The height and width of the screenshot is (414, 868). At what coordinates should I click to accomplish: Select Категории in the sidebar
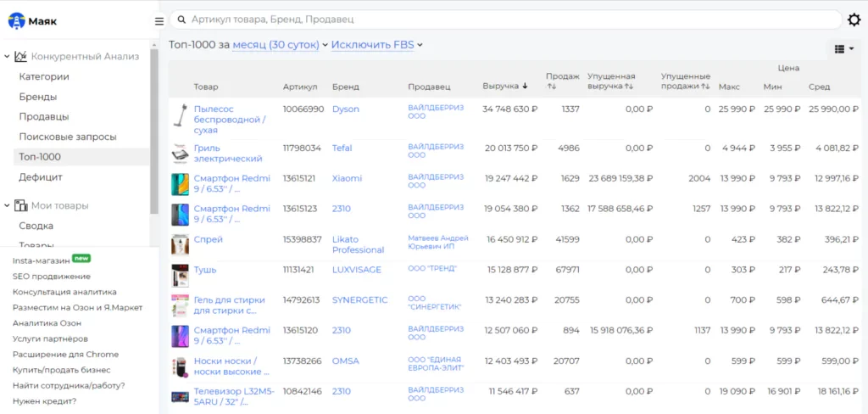(x=44, y=76)
